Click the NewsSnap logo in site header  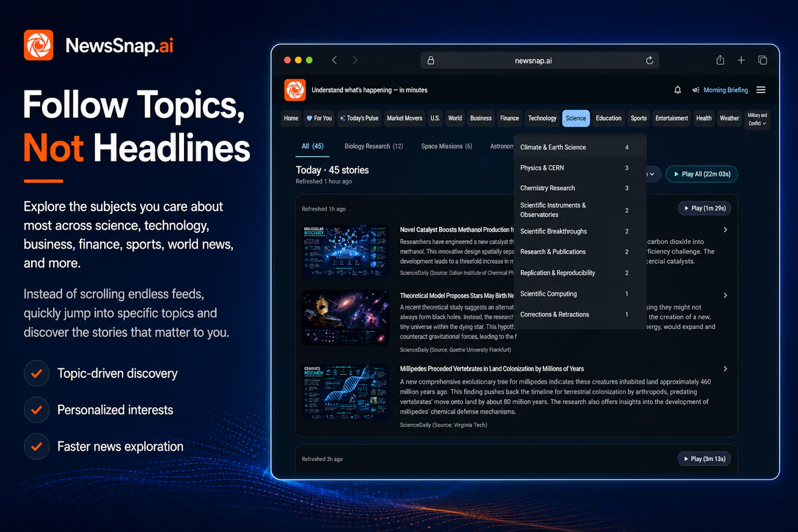pos(295,90)
